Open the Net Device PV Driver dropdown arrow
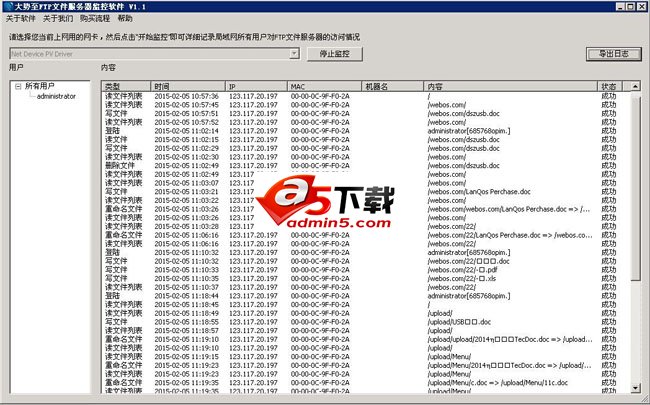The width and height of the screenshot is (650, 405). tap(294, 54)
